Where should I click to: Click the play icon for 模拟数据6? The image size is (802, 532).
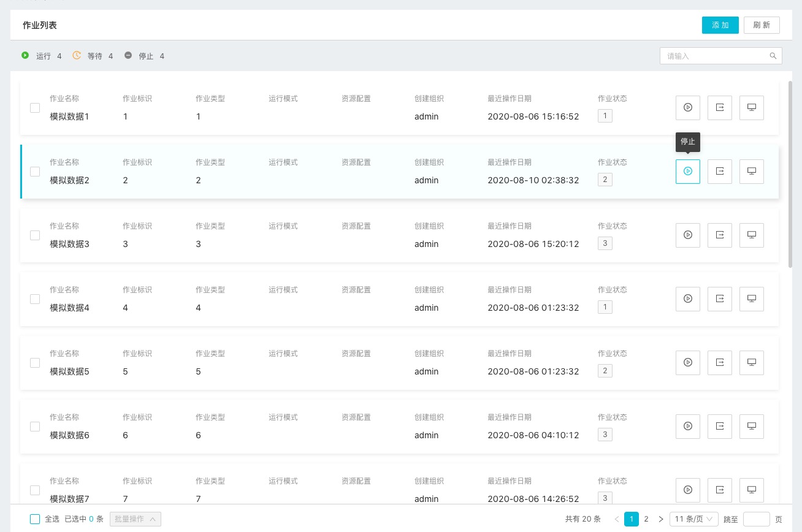click(x=688, y=426)
